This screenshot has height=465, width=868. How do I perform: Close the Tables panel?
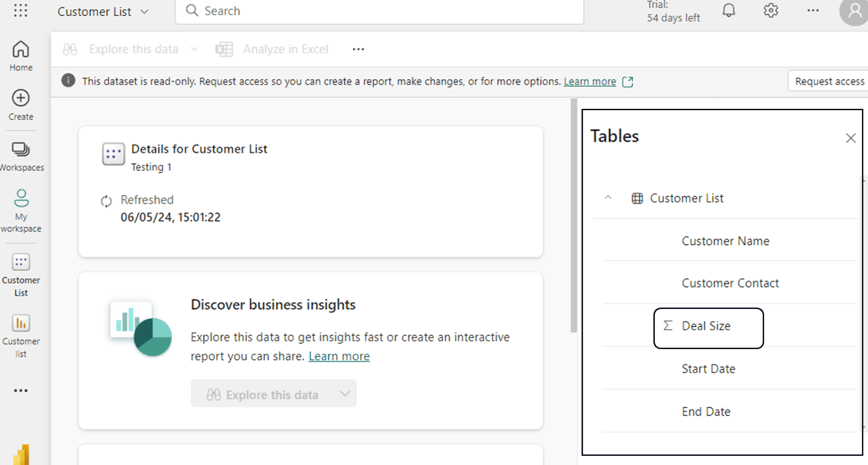(x=850, y=138)
